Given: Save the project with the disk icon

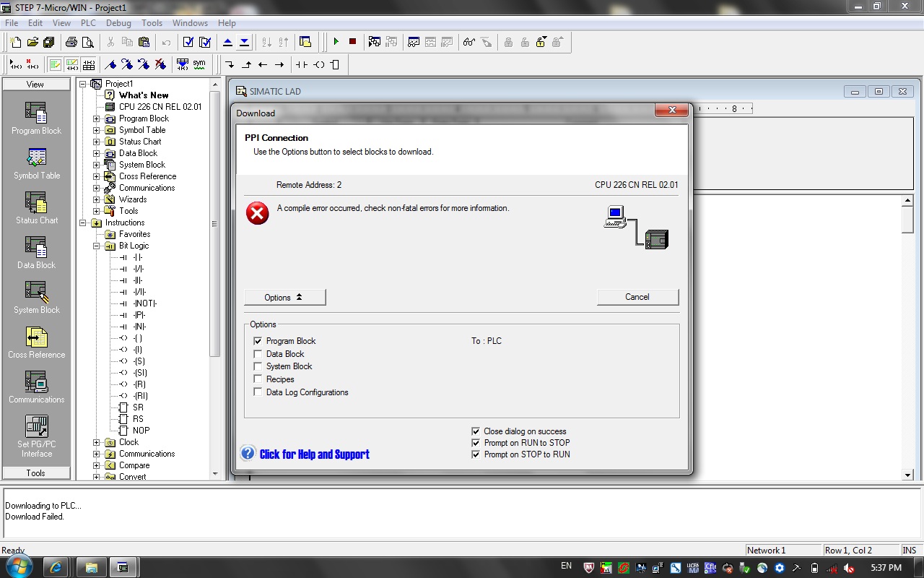Looking at the screenshot, I should tap(49, 42).
